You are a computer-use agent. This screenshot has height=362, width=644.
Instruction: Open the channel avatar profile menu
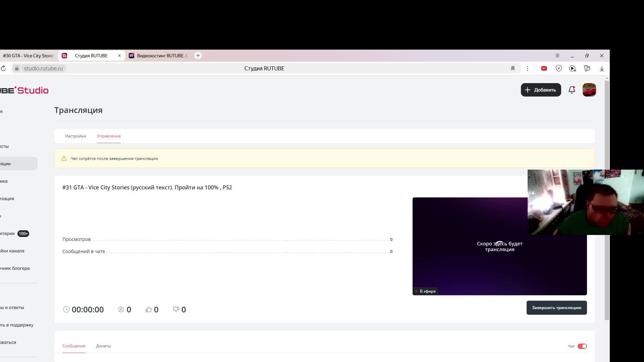589,90
